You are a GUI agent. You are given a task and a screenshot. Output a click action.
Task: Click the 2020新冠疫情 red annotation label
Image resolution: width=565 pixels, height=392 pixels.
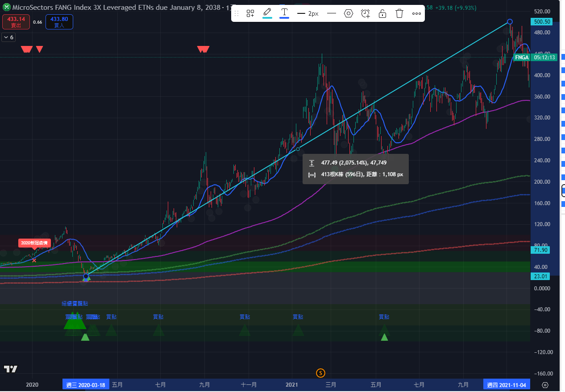tap(34, 243)
